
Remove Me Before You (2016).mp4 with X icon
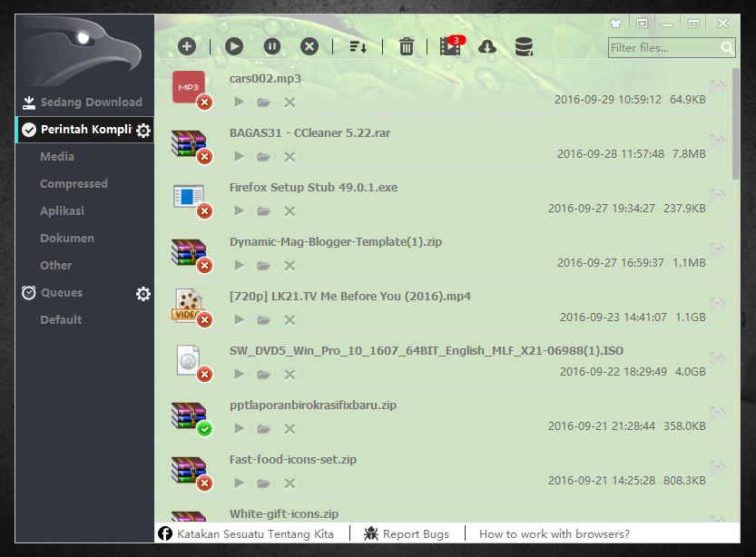pyautogui.click(x=290, y=320)
